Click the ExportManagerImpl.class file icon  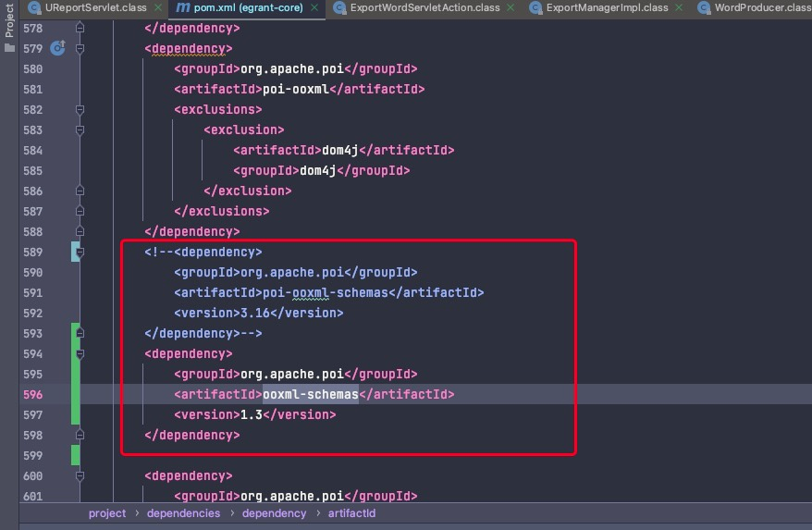535,7
